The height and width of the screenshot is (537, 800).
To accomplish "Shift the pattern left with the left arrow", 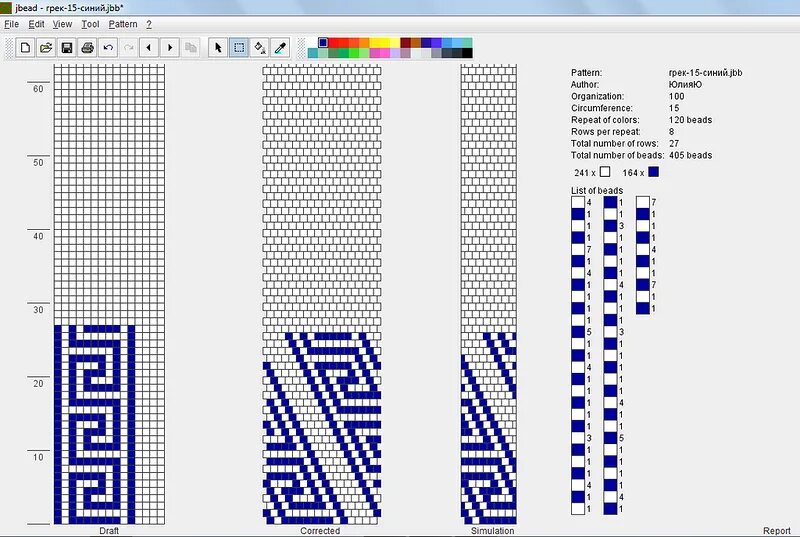I will [149, 48].
